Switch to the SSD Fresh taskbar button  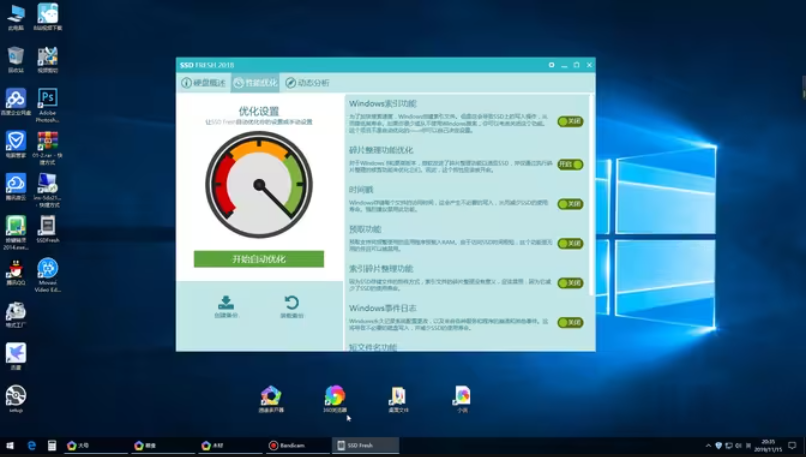coord(365,446)
